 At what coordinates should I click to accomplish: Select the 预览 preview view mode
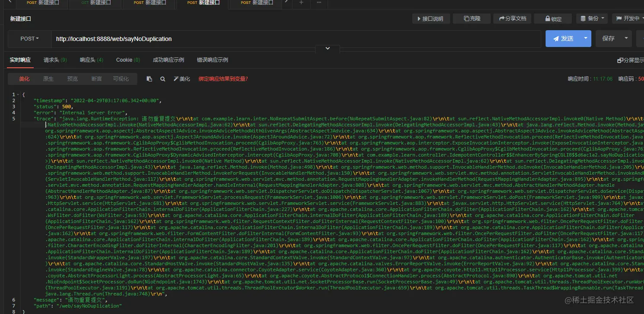[73, 79]
